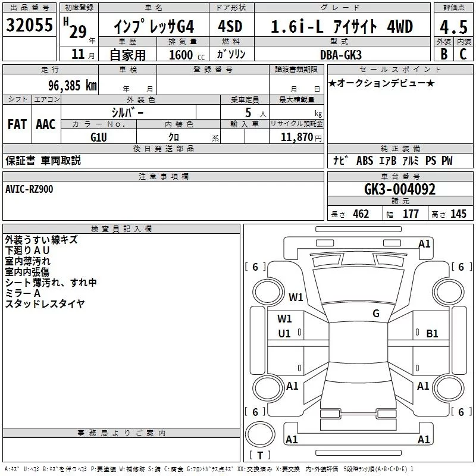Select seating capacity 5 人
The height and width of the screenshot is (476, 476).
pos(255,113)
